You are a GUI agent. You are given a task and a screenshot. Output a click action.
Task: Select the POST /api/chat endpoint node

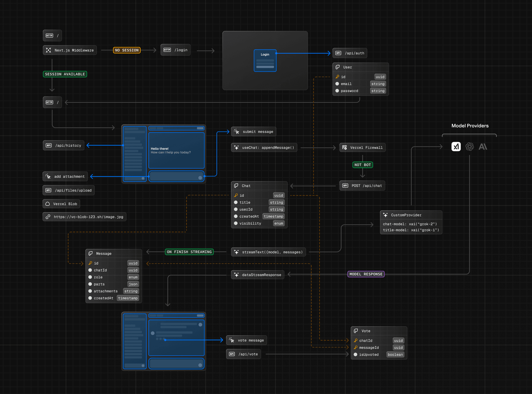click(x=362, y=186)
